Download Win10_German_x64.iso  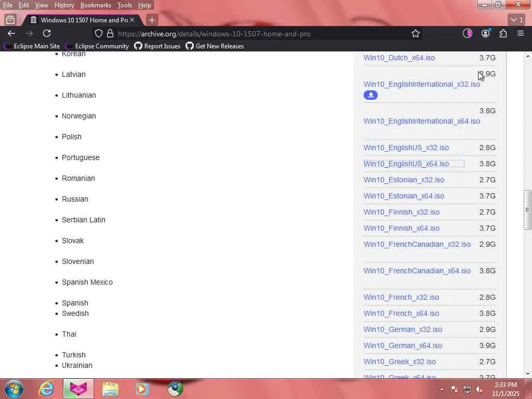tap(403, 345)
